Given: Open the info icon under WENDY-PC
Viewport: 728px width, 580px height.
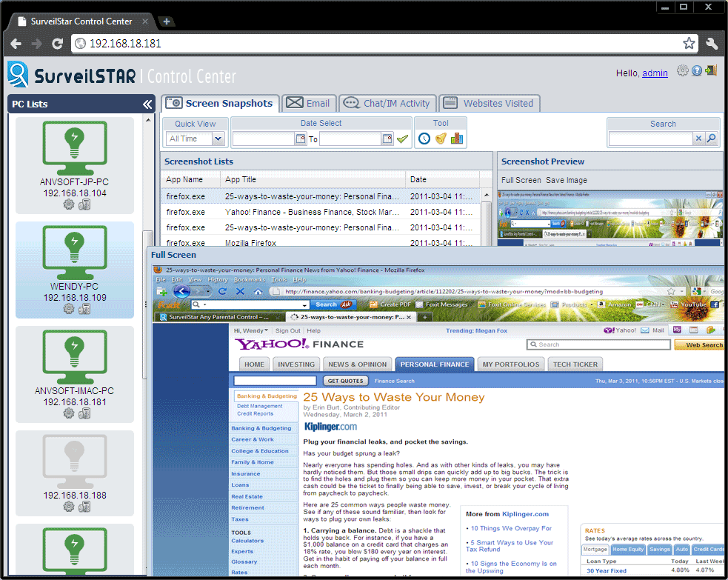Looking at the screenshot, I should 84,309.
